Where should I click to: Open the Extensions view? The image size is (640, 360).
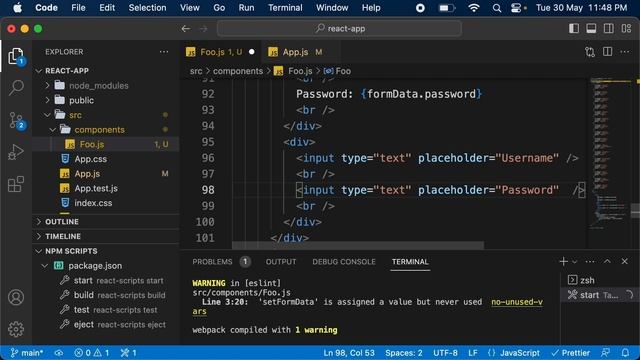pyautogui.click(x=16, y=184)
